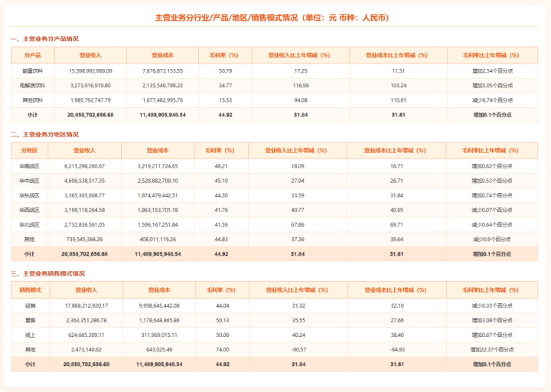The width and height of the screenshot is (551, 392).
Task: Click section heading 二、主营业务分地区情况
Action: click(x=44, y=134)
